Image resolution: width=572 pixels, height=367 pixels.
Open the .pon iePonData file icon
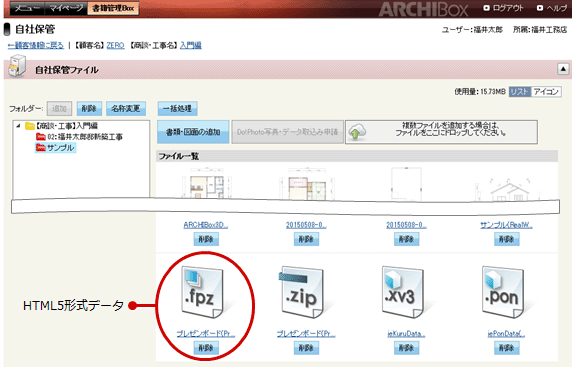[503, 292]
